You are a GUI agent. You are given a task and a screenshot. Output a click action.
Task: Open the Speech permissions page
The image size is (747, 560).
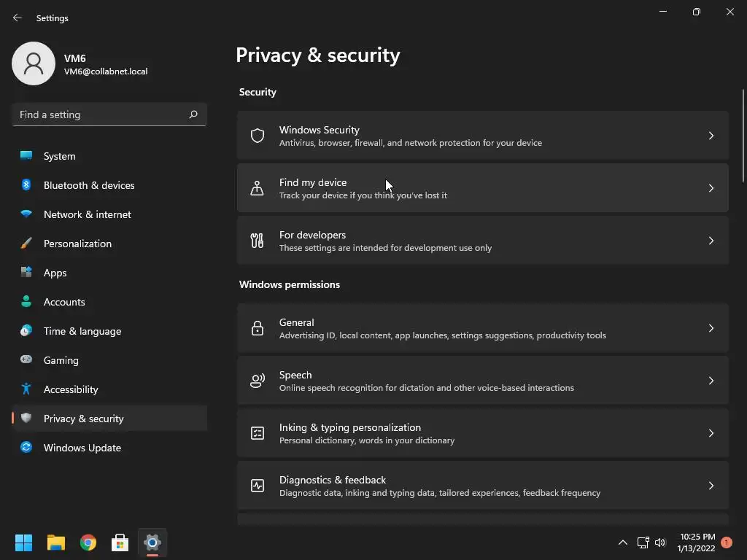pyautogui.click(x=481, y=381)
